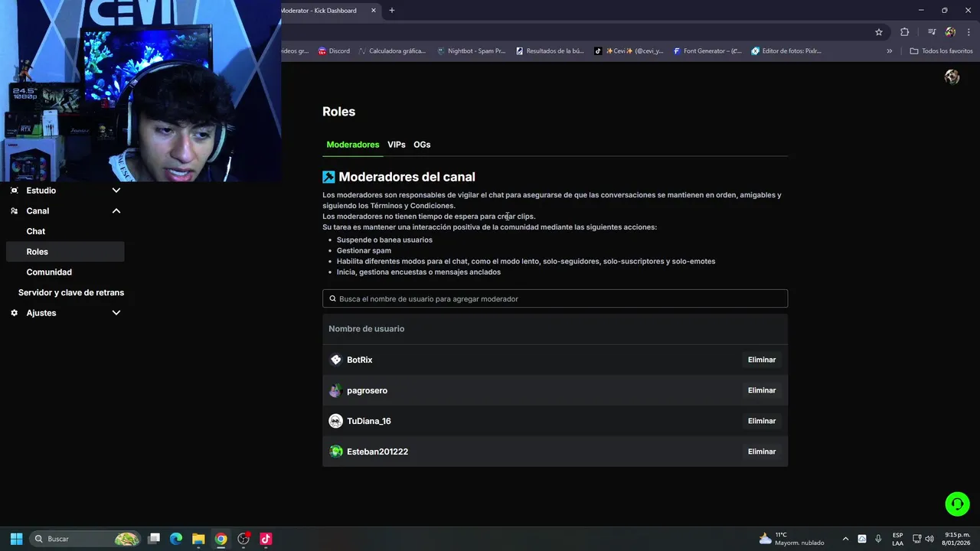The width and height of the screenshot is (980, 551).
Task: Open the weather widget showing 11°C
Action: (792, 539)
